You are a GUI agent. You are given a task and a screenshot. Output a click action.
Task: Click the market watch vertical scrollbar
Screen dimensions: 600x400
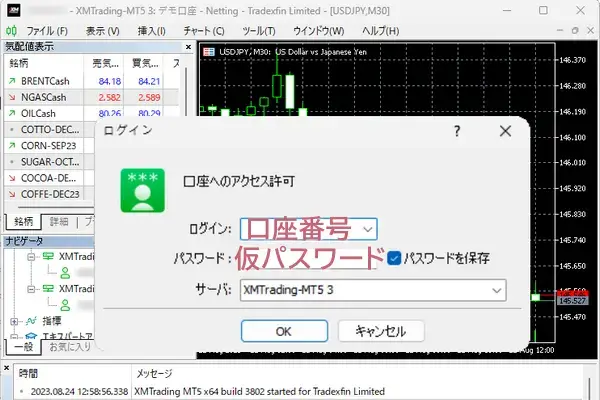coord(186,92)
